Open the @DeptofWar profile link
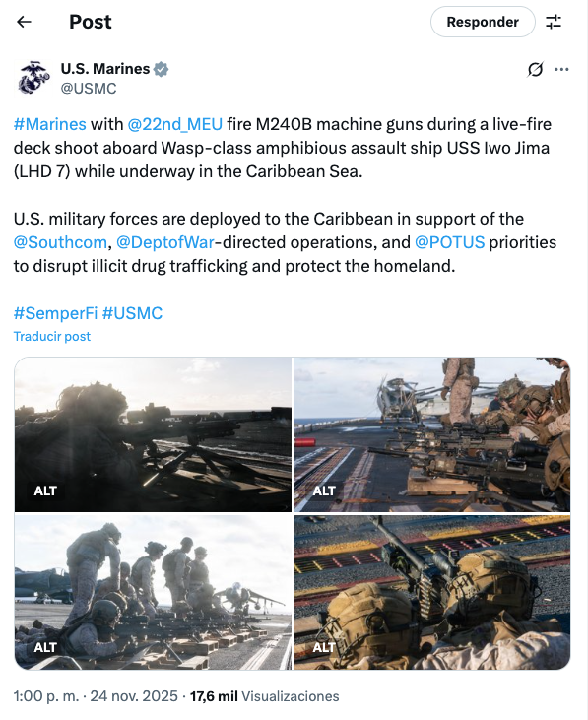 [165, 242]
